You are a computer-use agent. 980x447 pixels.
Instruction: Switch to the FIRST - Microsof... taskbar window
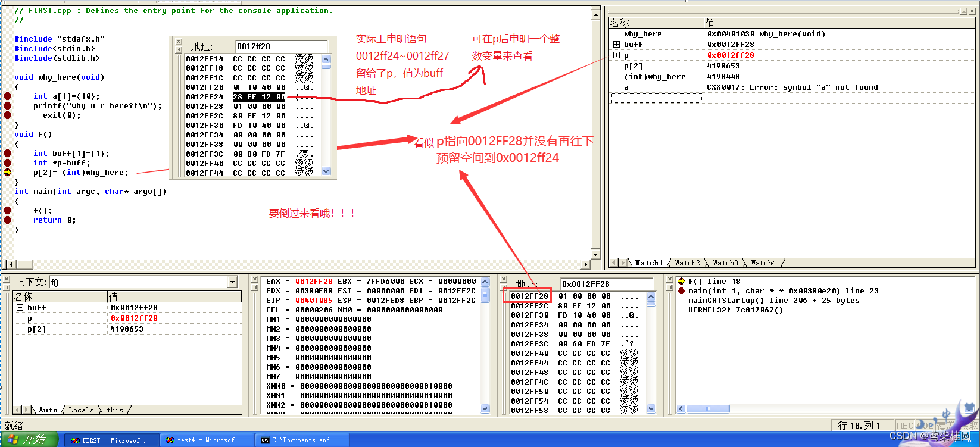(111, 440)
